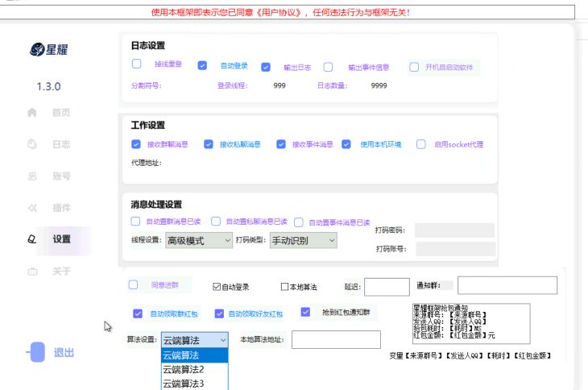The width and height of the screenshot is (588, 390).
Task: Click the 星耀 logo icon
Action: [x=36, y=50]
